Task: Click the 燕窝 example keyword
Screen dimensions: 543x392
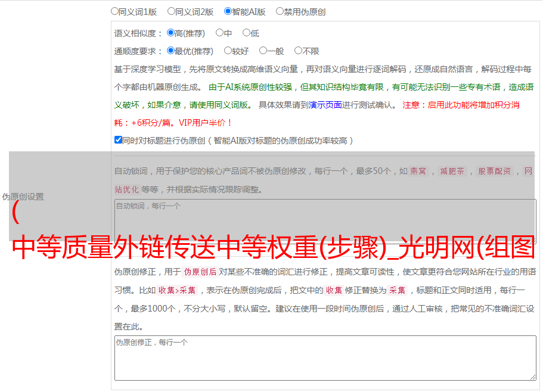Action: coord(418,171)
